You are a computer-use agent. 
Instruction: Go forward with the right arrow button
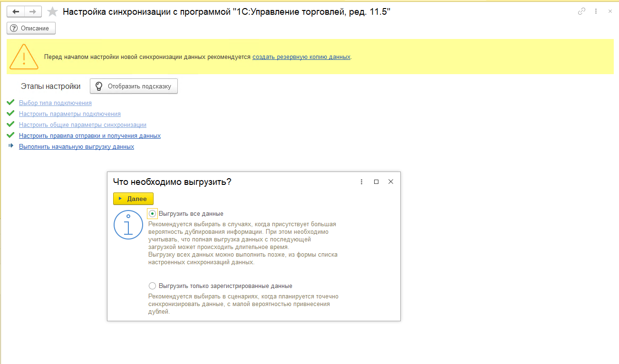point(33,11)
